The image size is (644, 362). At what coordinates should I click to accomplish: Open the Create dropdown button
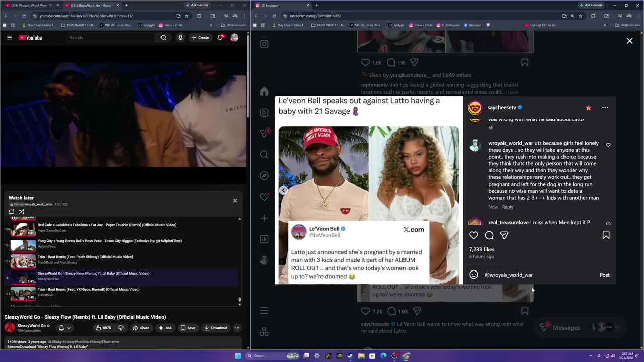click(x=200, y=38)
